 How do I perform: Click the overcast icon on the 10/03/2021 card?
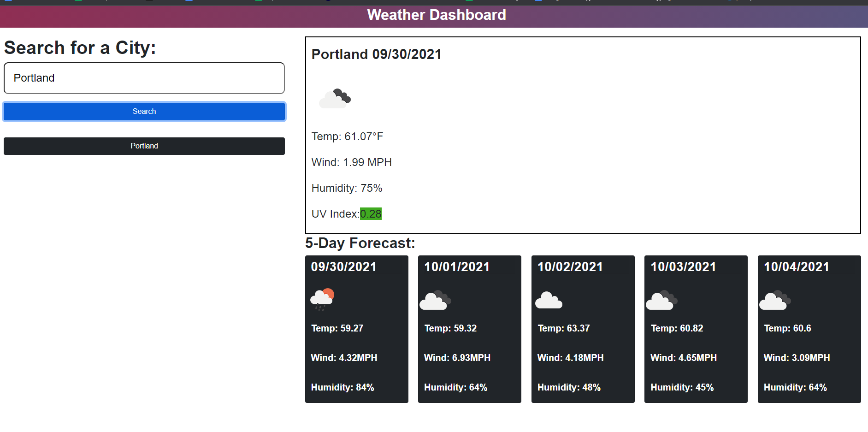tap(662, 300)
